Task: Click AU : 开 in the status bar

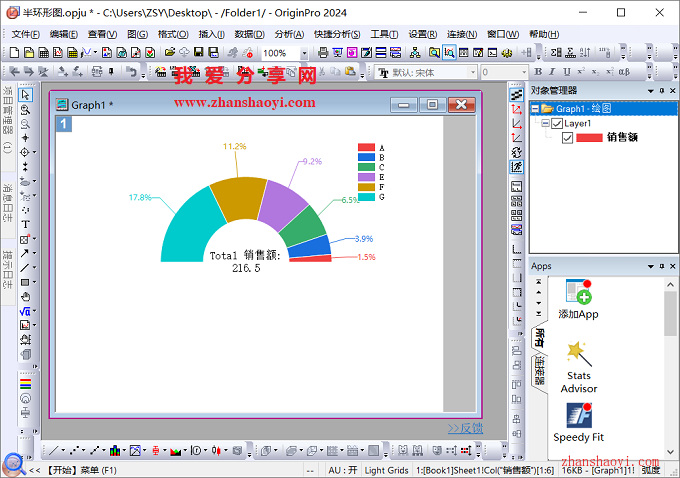Action: (343, 470)
